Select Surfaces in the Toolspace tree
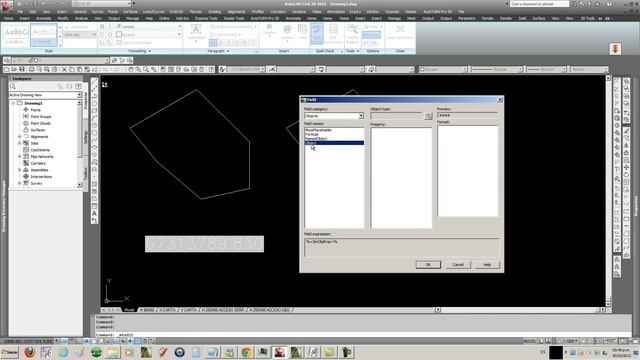640x360 pixels. point(38,130)
